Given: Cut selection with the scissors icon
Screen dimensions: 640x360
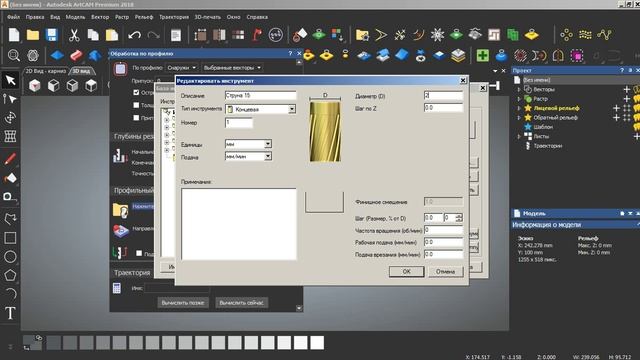Looking at the screenshot, I should [74, 35].
